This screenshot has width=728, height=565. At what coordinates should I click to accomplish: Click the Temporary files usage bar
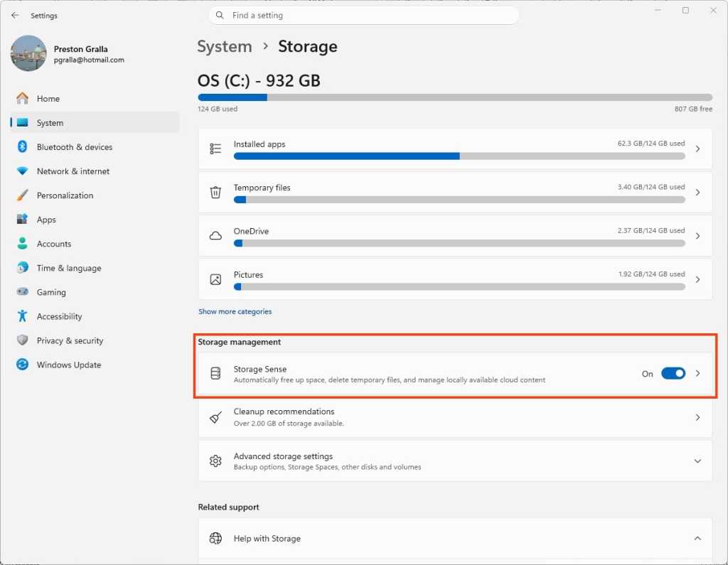(459, 200)
